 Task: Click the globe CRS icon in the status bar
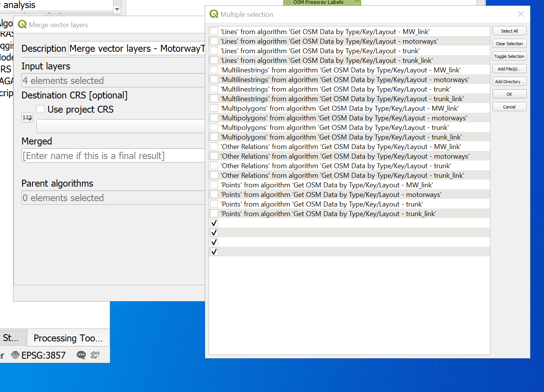click(15, 355)
